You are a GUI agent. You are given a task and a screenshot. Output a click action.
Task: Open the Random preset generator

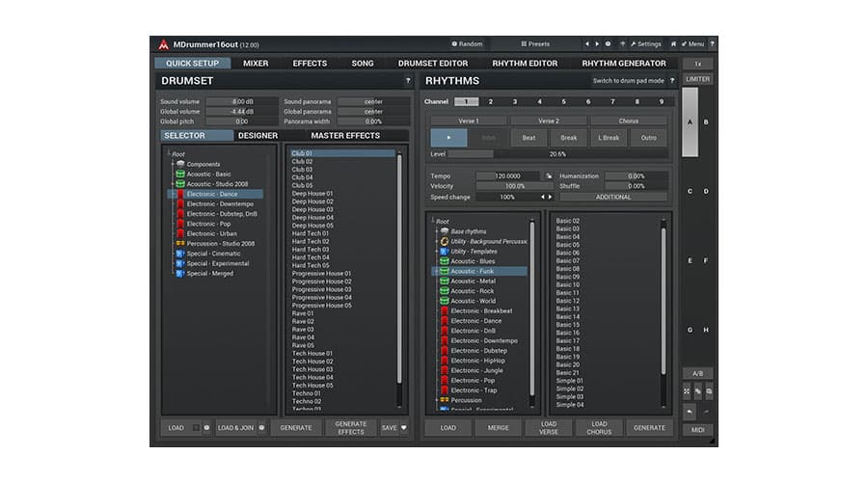click(x=467, y=43)
